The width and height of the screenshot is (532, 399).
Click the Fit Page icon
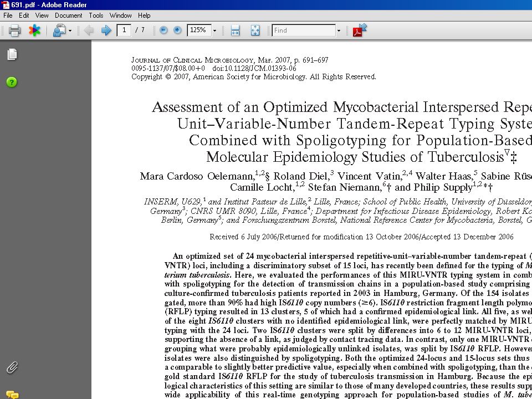click(x=255, y=30)
